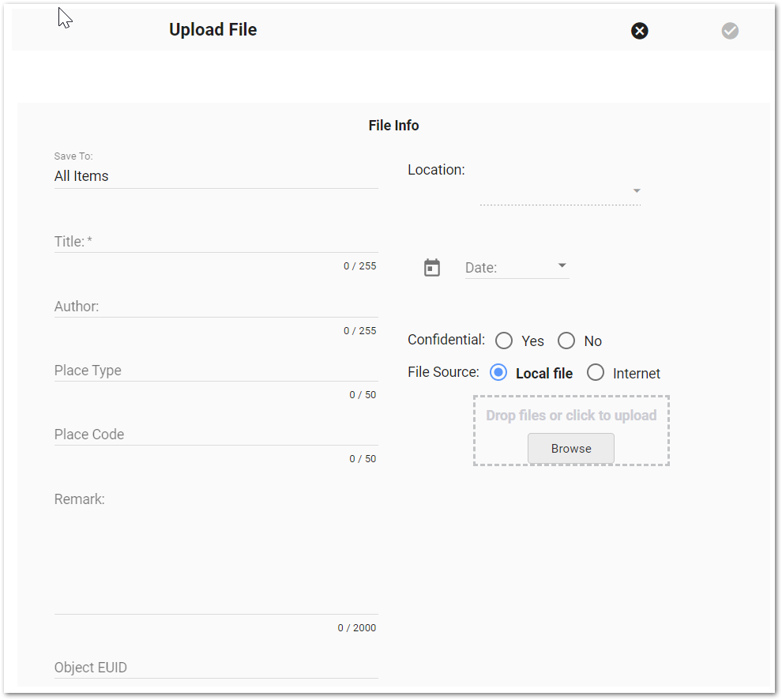Screen dimensions: 782x700
Task: Click the X cancel icon in header
Action: pos(639,31)
